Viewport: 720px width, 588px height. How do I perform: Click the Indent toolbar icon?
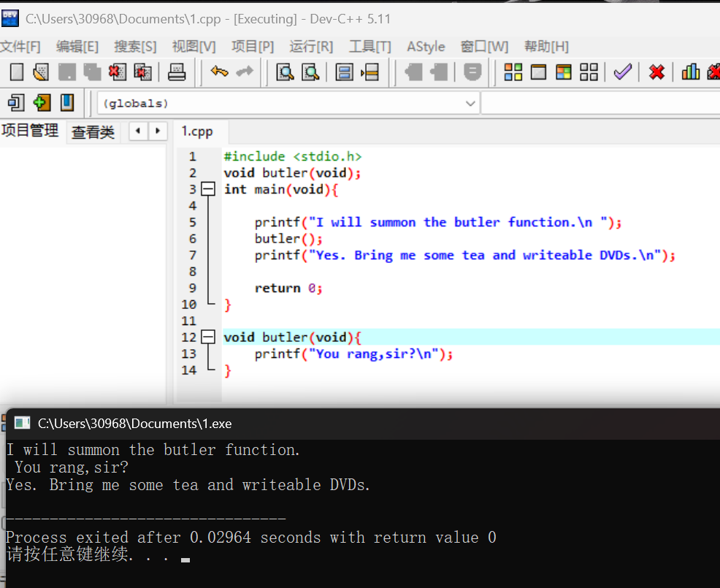tap(413, 72)
